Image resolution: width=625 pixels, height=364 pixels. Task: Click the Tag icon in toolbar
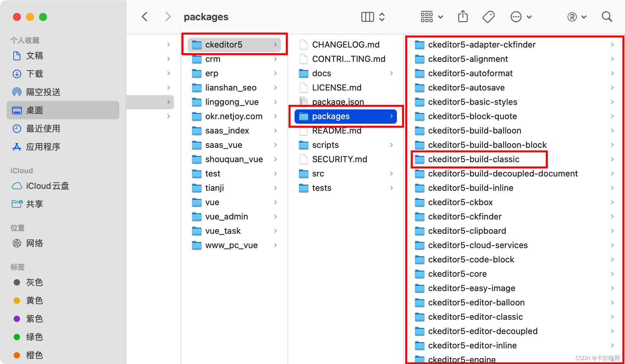(488, 17)
